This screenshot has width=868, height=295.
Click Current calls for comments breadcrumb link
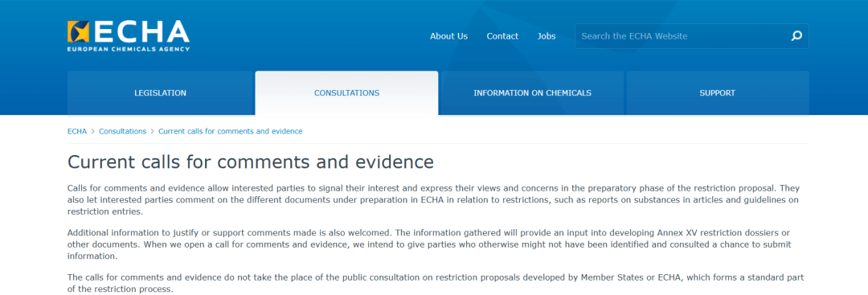[x=231, y=132]
